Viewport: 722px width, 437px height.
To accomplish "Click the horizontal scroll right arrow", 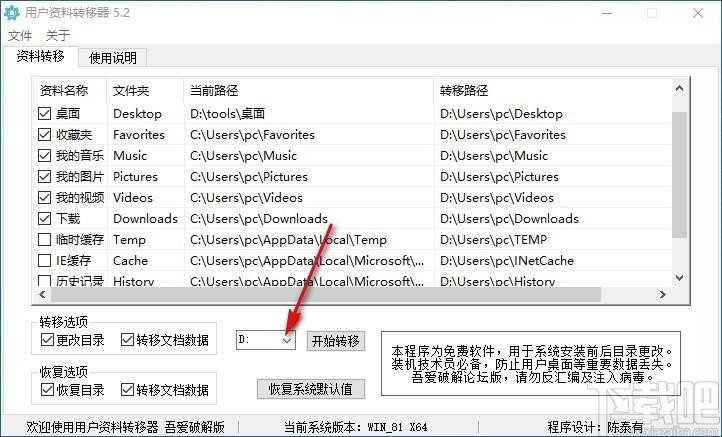I will click(663, 294).
